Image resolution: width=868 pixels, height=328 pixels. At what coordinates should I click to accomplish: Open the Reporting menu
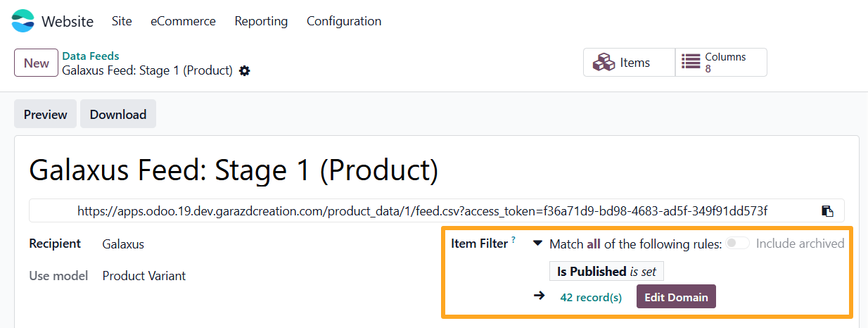261,21
